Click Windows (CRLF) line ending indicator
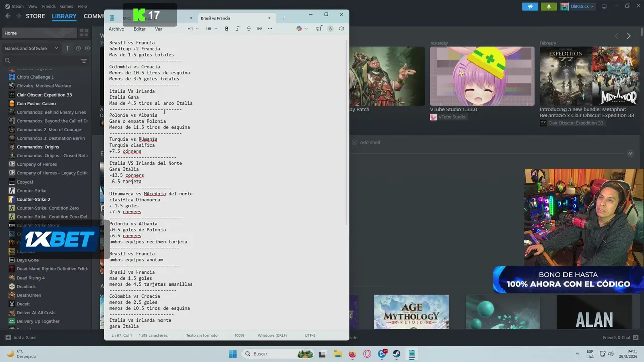 click(x=272, y=335)
